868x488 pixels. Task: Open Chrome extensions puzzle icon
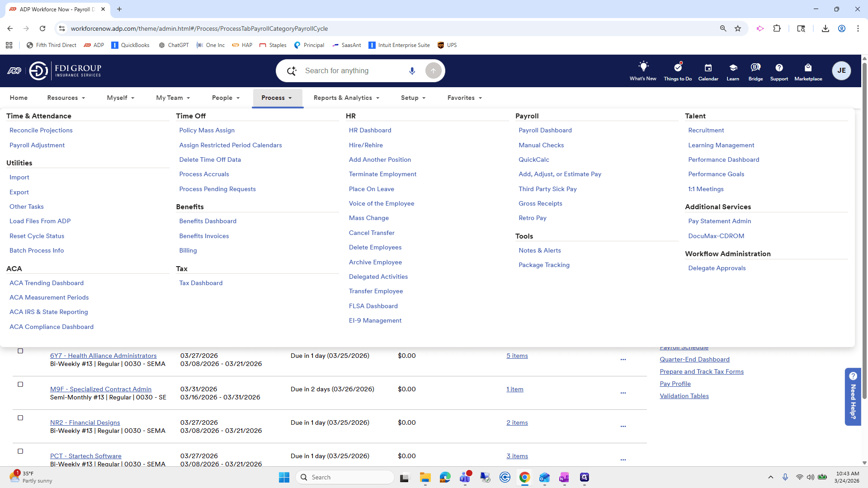point(777,28)
